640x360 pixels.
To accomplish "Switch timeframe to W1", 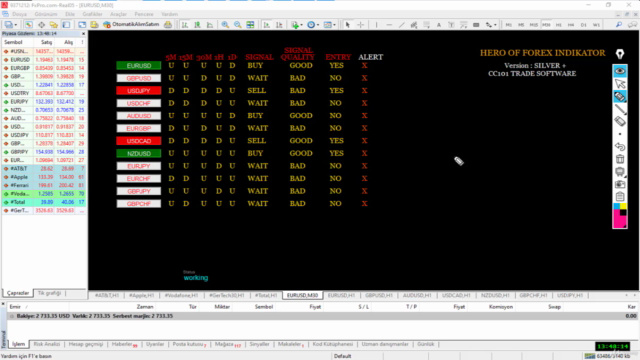I will tap(596, 25).
